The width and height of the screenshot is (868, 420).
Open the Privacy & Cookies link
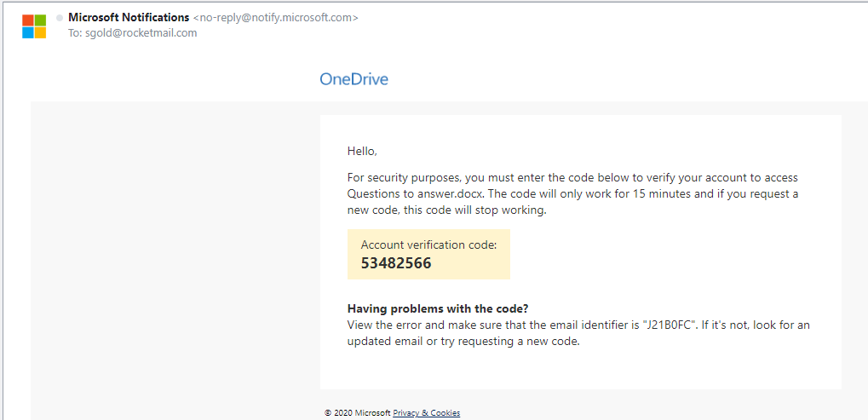pyautogui.click(x=426, y=413)
